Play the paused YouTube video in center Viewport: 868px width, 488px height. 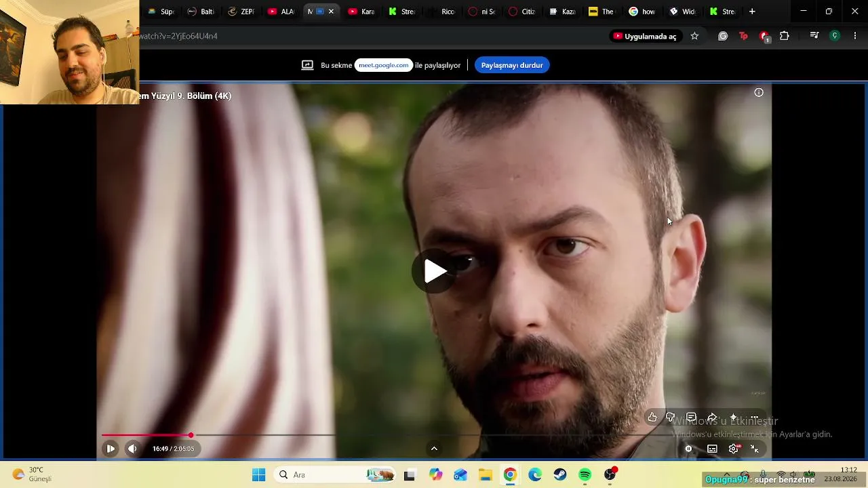pyautogui.click(x=435, y=271)
